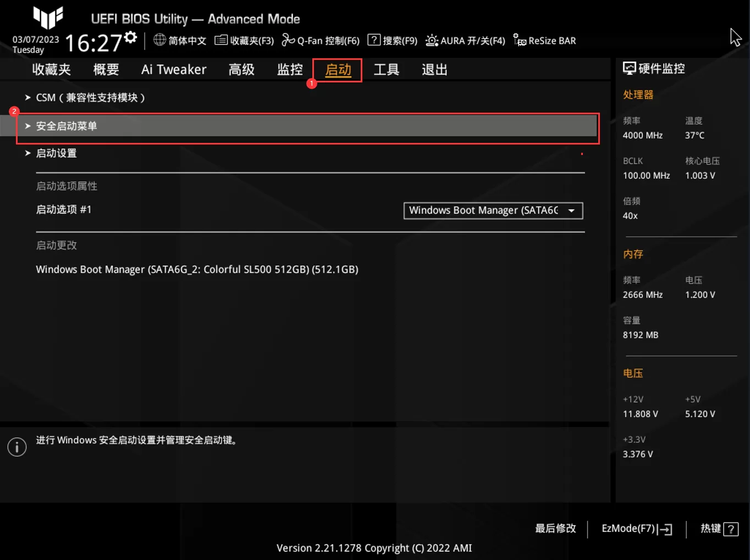The image size is (750, 560).
Task: Click the 热键 question mark icon
Action: pyautogui.click(x=731, y=529)
